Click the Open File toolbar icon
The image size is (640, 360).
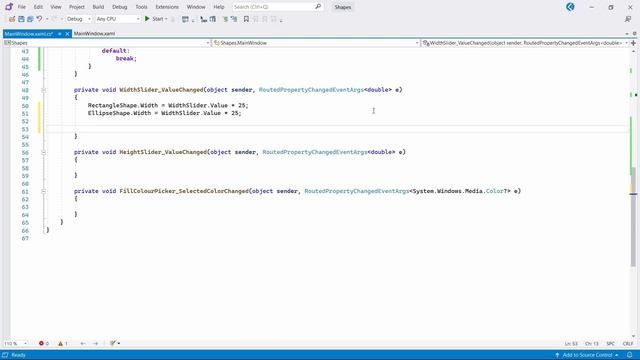point(12,19)
